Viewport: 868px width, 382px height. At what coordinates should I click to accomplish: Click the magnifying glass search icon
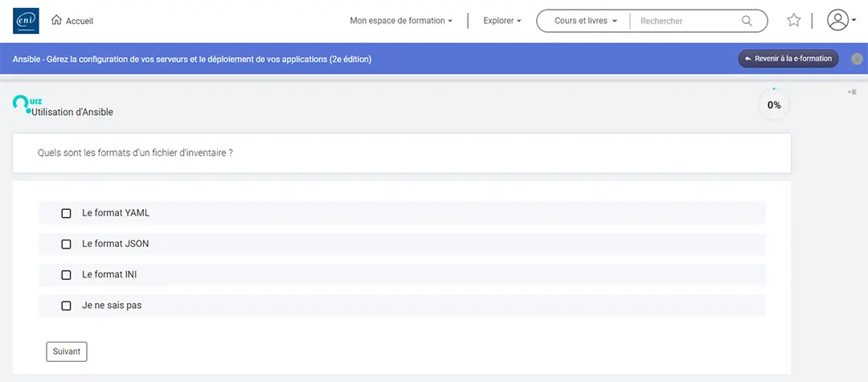[747, 21]
